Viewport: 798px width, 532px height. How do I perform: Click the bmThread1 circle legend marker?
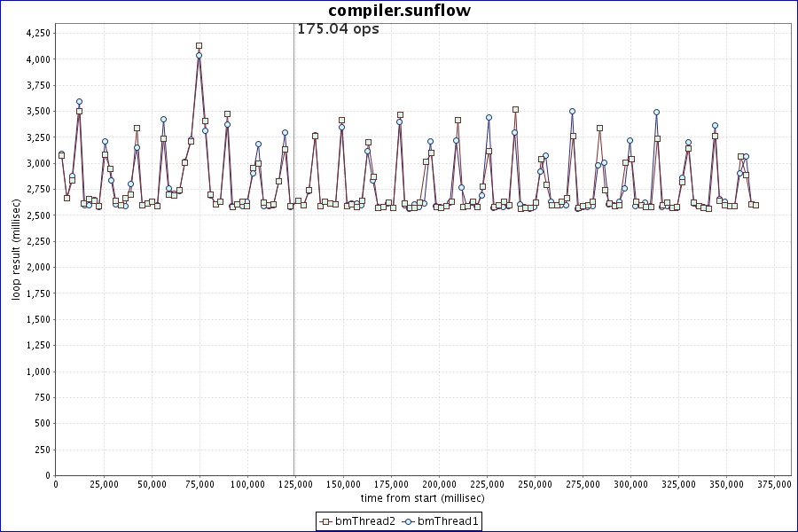coord(409,521)
